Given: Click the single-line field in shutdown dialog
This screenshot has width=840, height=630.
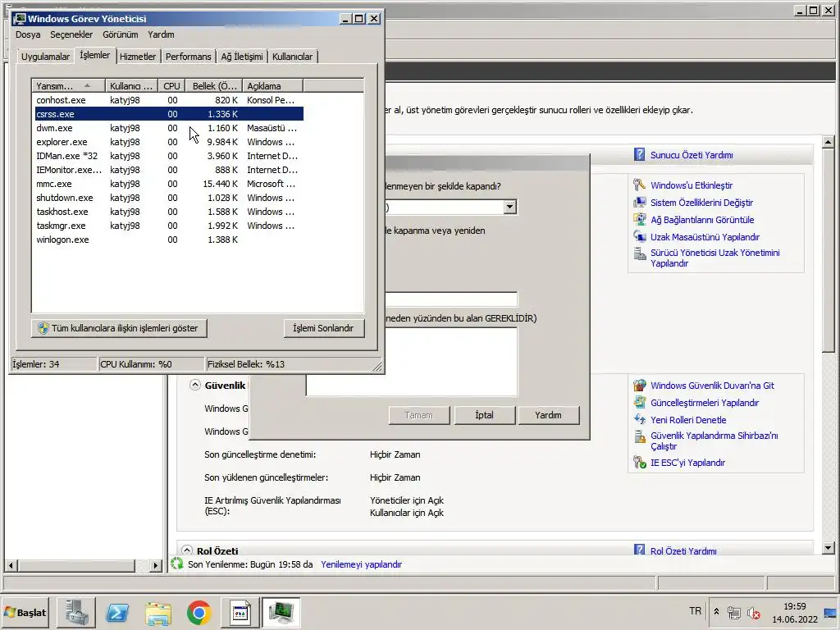Looking at the screenshot, I should click(x=451, y=299).
